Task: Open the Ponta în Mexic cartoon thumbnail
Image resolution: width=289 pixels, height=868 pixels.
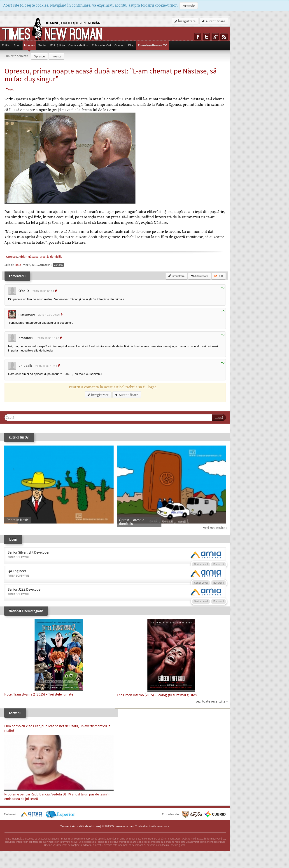Action: 59,484
